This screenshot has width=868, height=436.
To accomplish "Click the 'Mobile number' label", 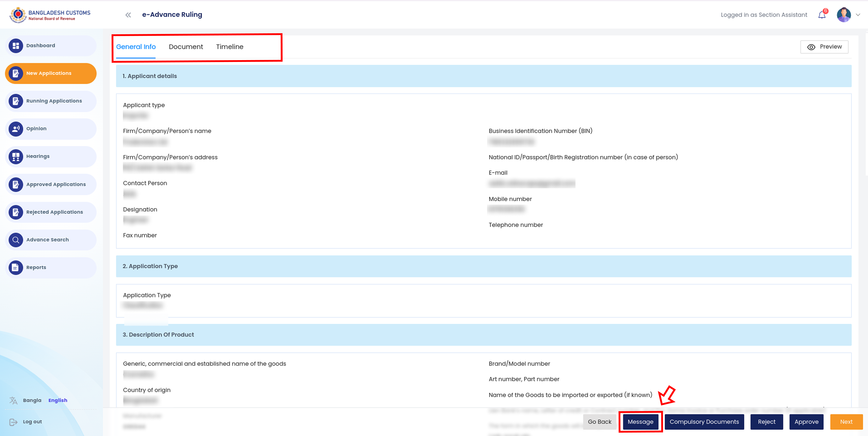I will pos(510,199).
